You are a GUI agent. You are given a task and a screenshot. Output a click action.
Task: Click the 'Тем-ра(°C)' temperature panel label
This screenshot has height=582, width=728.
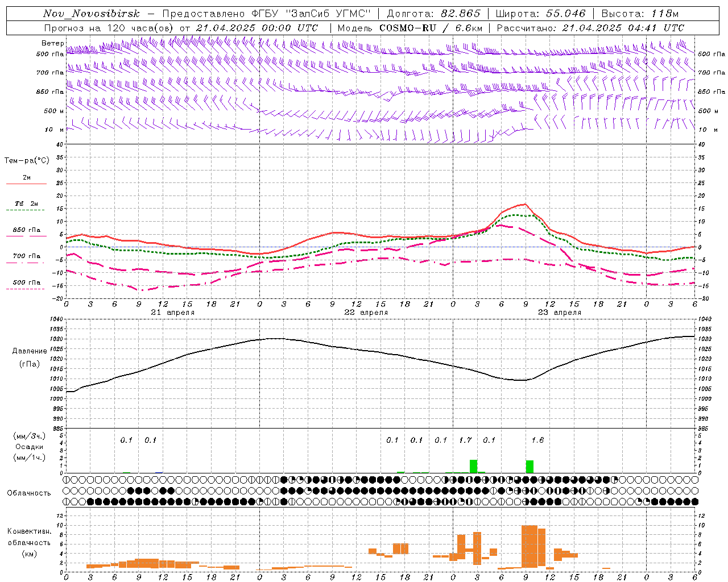click(x=27, y=161)
